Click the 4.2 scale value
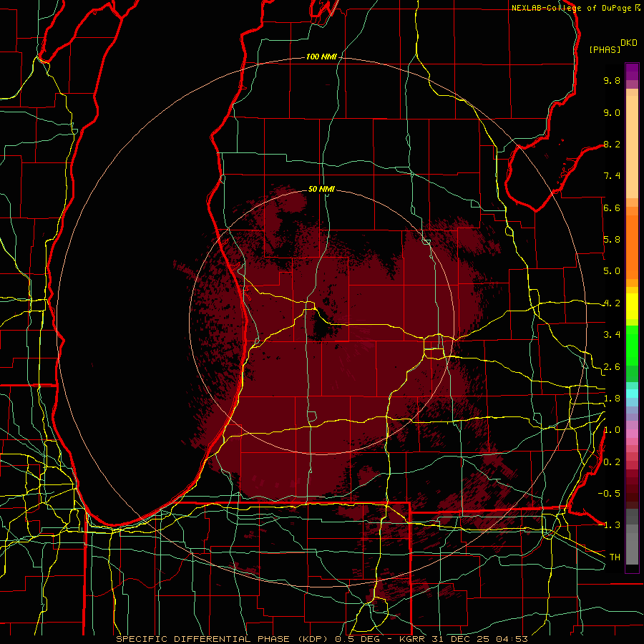Image resolution: width=644 pixels, height=644 pixels. coord(612,303)
